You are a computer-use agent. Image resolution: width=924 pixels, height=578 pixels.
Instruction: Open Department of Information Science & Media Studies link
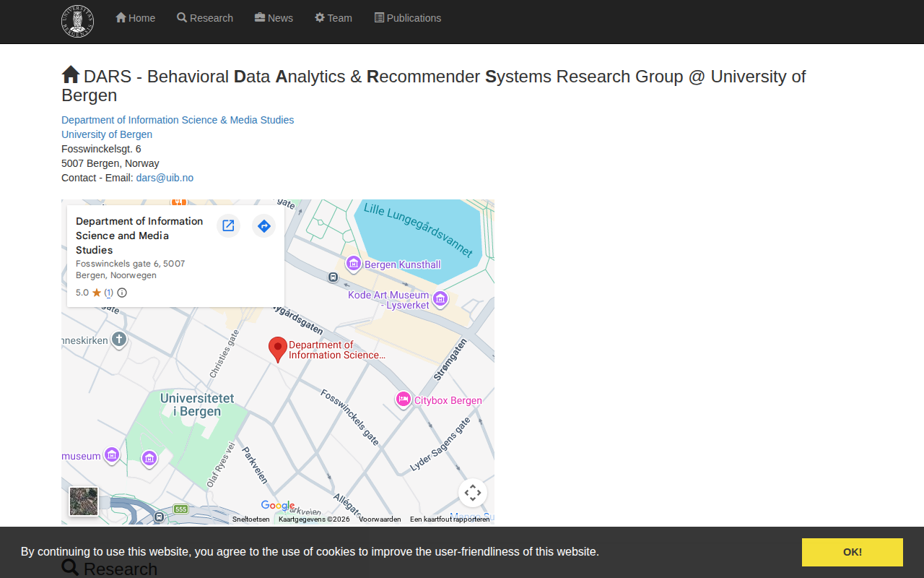pos(178,120)
